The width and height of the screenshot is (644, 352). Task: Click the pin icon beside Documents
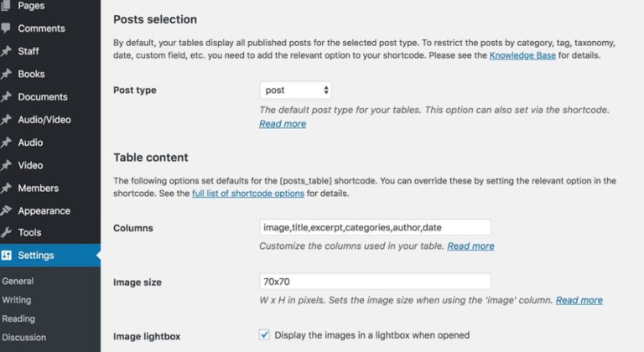6,96
